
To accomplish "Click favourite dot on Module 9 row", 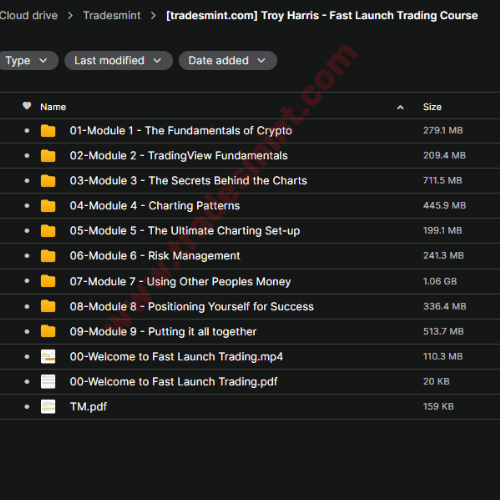I will click(27, 331).
